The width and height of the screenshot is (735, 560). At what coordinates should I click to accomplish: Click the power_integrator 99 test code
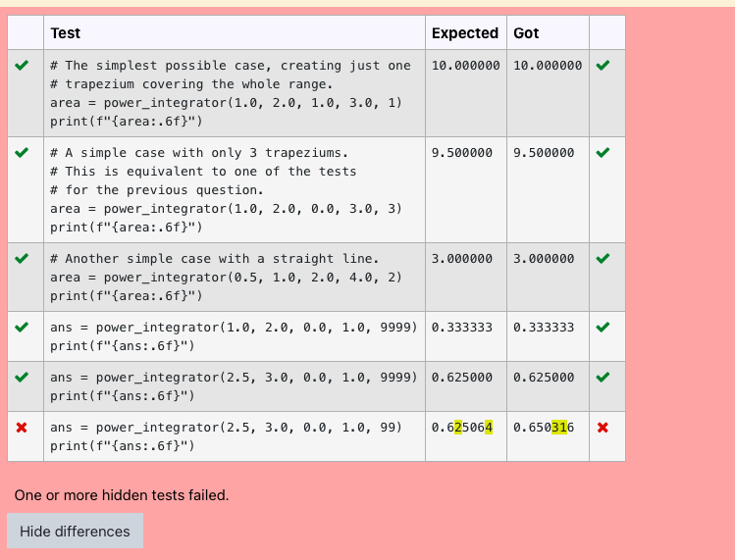[227, 436]
